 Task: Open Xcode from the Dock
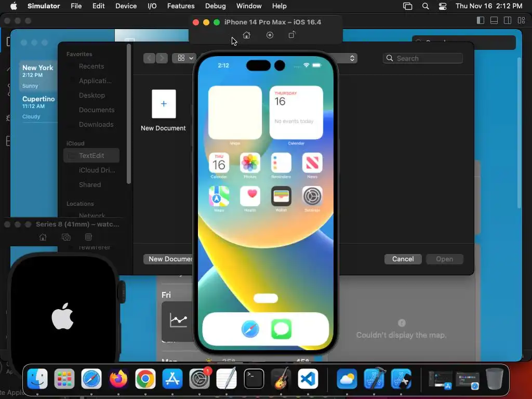click(374, 379)
